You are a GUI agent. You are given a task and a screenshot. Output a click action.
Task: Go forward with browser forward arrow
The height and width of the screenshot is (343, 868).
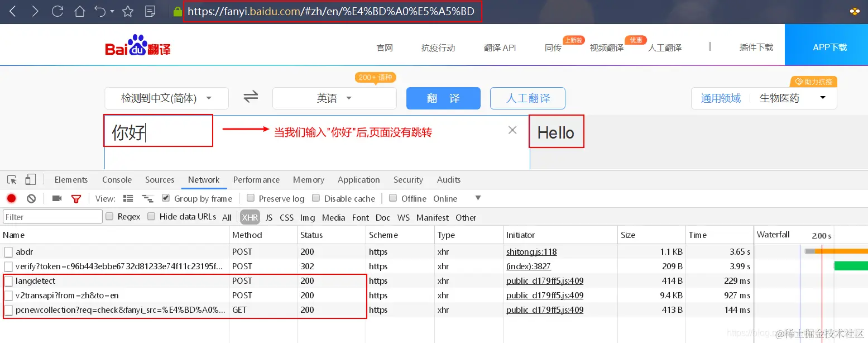pos(35,11)
